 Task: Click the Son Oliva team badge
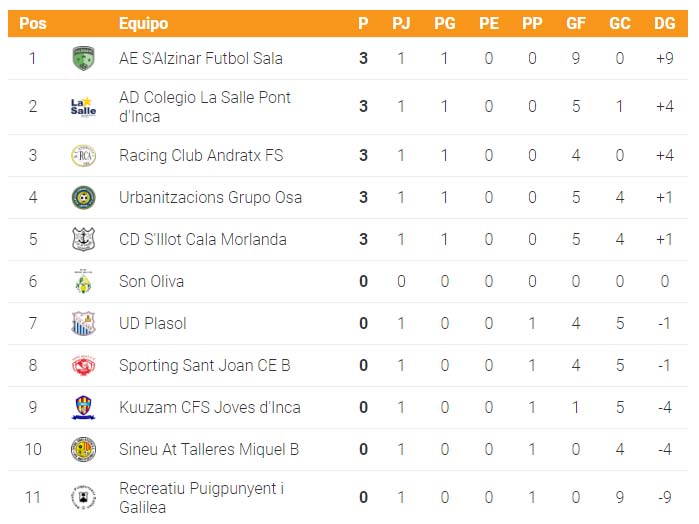pyautogui.click(x=83, y=281)
